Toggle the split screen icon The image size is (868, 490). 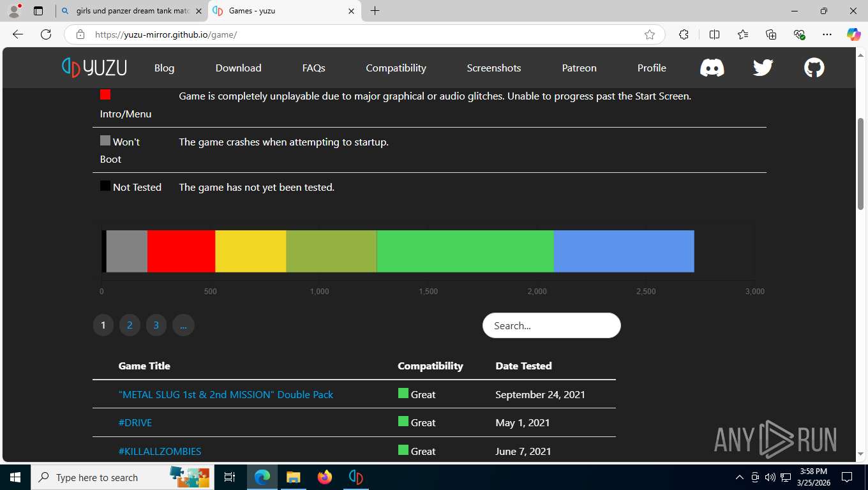[x=714, y=34]
